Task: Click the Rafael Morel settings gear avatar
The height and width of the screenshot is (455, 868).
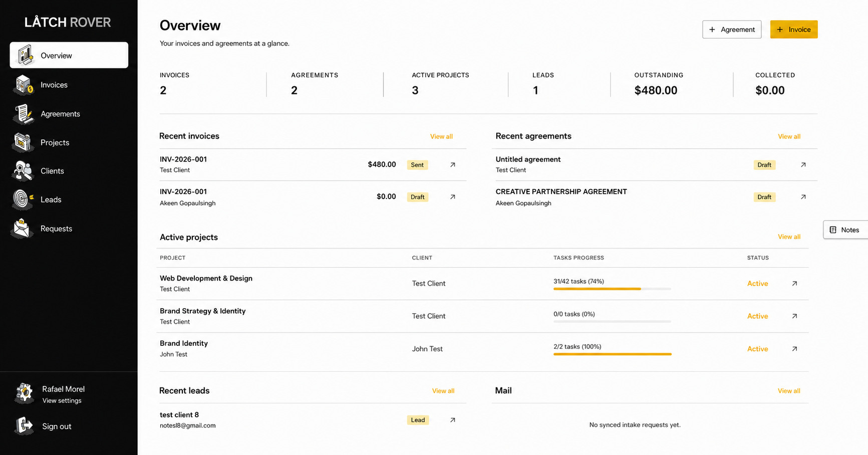Action: click(x=24, y=393)
